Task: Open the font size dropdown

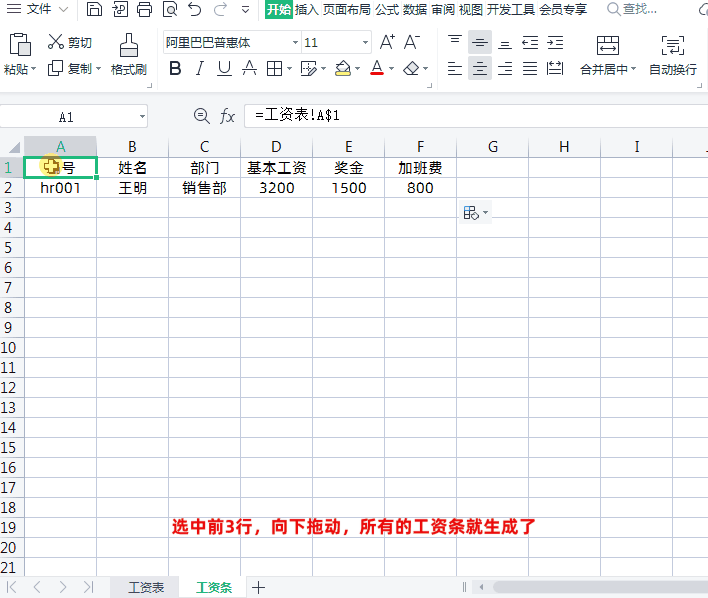Action: [365, 42]
